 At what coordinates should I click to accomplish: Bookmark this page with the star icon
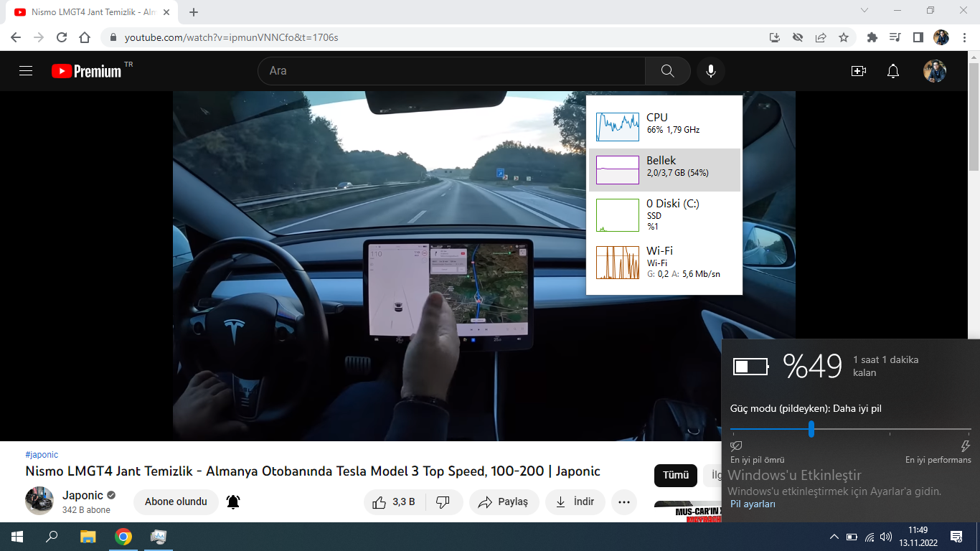click(x=844, y=37)
